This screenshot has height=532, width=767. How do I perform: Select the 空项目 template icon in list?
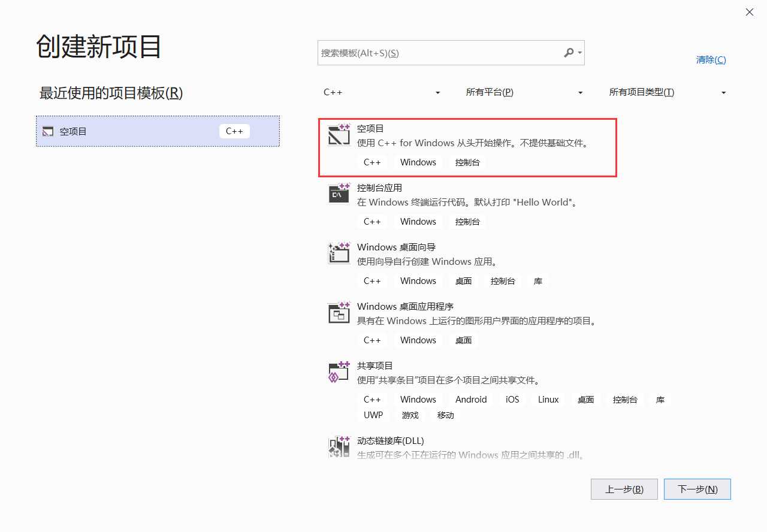339,135
